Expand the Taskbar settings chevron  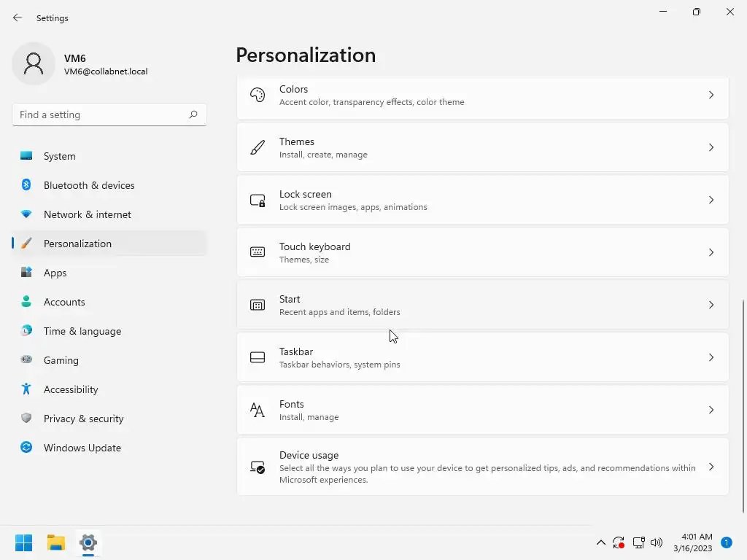click(x=711, y=357)
